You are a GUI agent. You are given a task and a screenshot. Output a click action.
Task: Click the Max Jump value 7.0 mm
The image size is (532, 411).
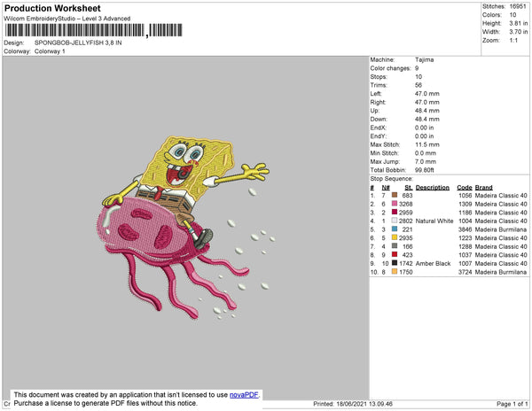click(x=426, y=161)
